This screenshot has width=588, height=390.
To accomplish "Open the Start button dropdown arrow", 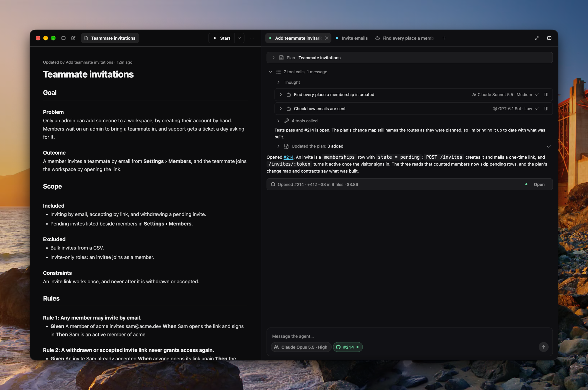I will (239, 38).
